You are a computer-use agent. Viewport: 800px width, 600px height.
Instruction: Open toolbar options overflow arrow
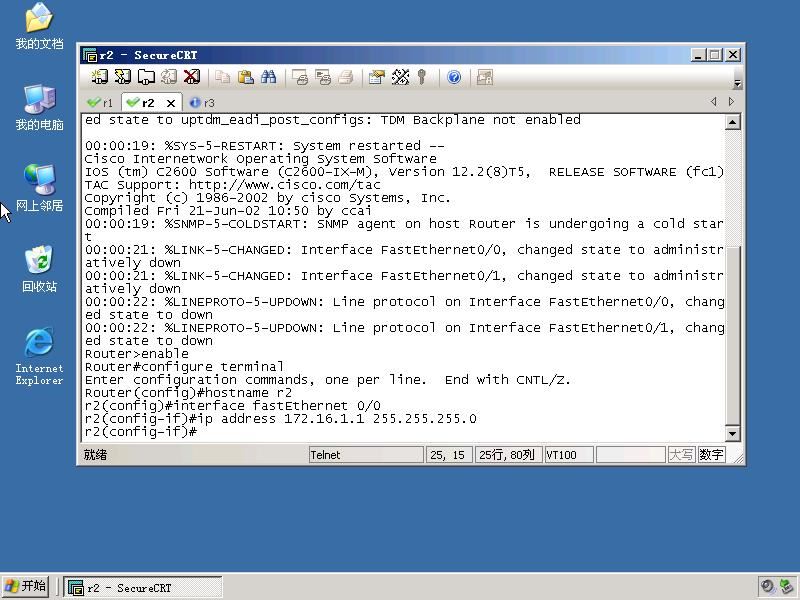pos(737,82)
